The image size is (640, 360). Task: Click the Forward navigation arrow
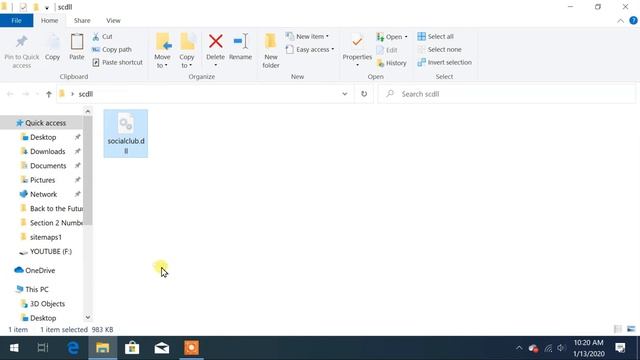[25, 94]
